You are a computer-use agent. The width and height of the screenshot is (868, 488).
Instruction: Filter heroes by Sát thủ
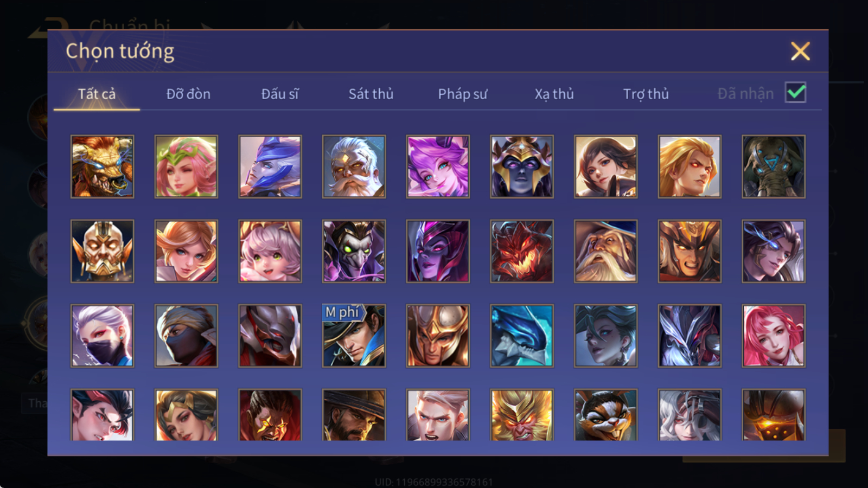(371, 94)
